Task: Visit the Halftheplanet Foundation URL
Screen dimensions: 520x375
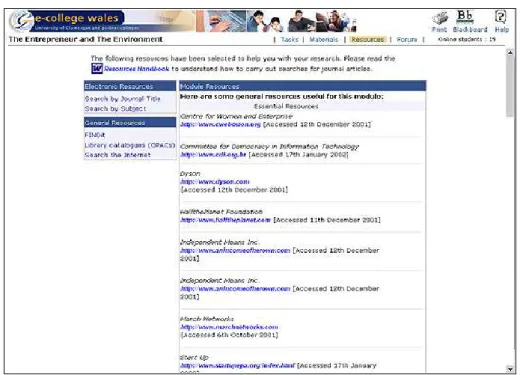Action: coord(225,220)
